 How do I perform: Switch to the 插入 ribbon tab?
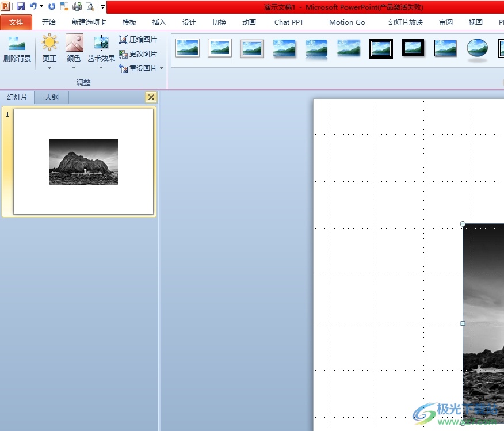pos(159,22)
